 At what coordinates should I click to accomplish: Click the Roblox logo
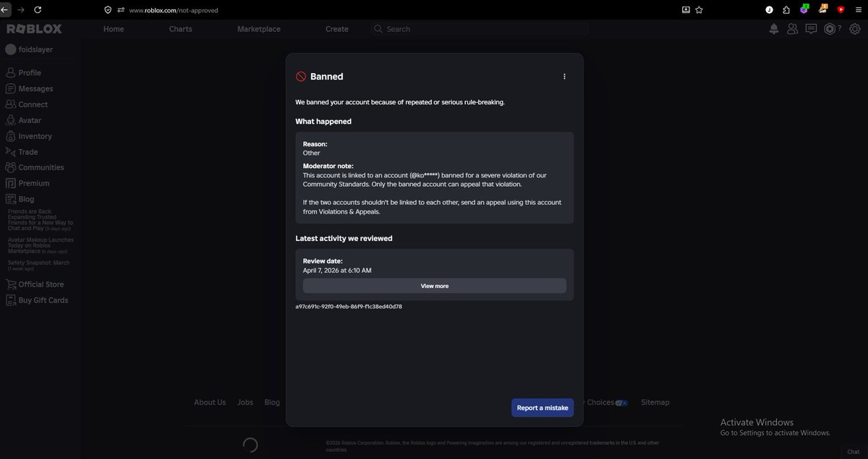[x=34, y=29]
